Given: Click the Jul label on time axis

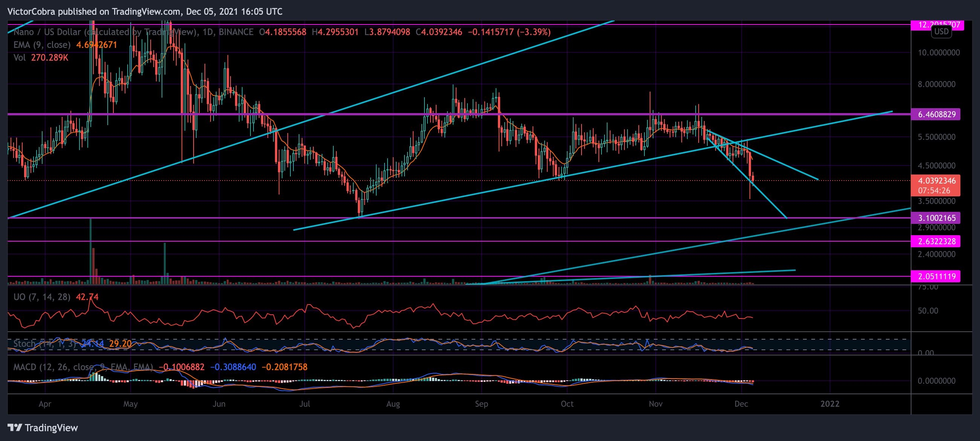Looking at the screenshot, I should click(x=305, y=404).
